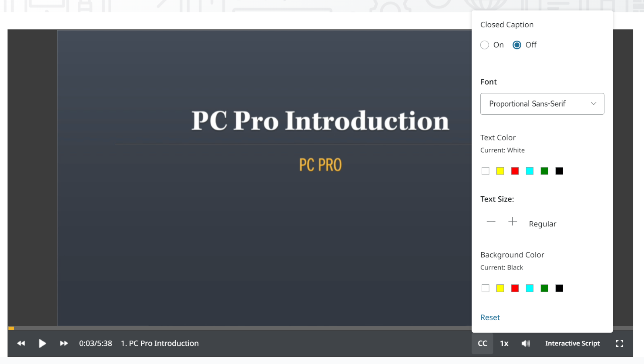Viewport: 644px width, 364px height.
Task: Click the fast-forward icon
Action: point(64,343)
